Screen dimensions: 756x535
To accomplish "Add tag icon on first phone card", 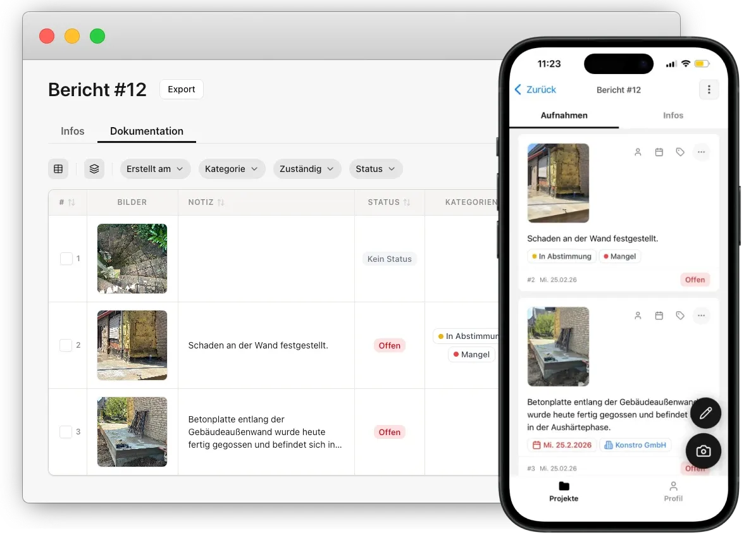I will (x=680, y=152).
